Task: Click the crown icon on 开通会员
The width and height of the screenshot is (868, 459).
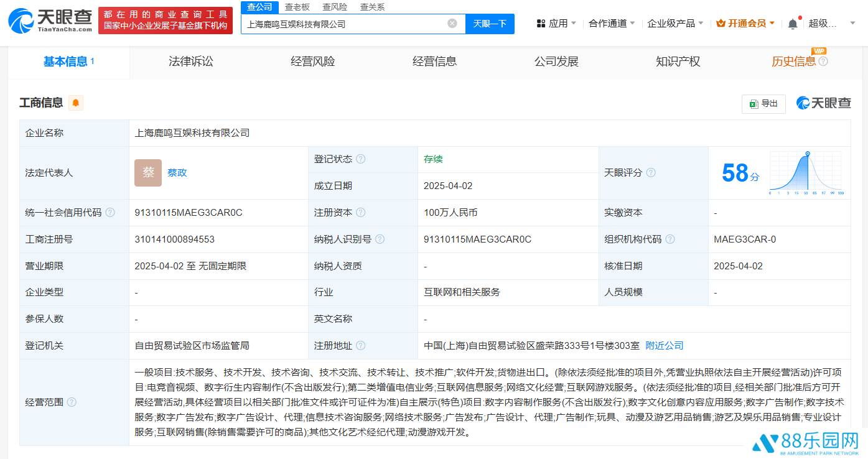Action: tap(721, 22)
